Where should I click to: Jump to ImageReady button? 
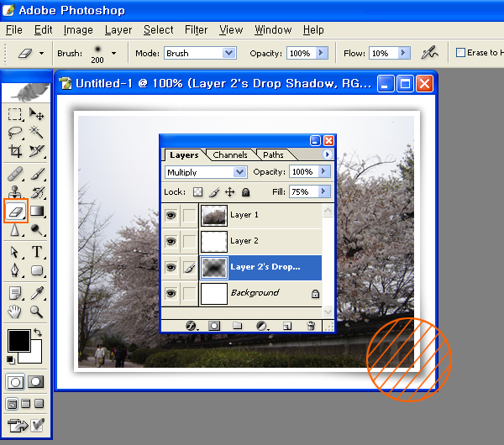(18, 426)
